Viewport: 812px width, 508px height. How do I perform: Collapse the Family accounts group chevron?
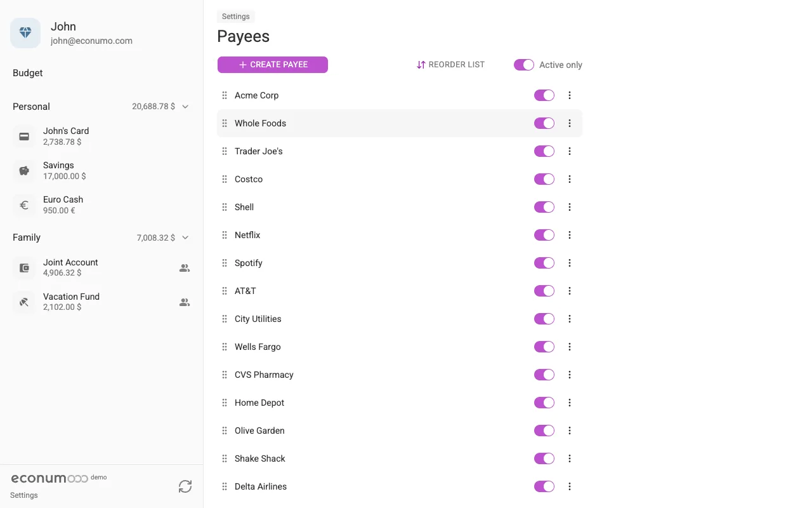tap(185, 237)
